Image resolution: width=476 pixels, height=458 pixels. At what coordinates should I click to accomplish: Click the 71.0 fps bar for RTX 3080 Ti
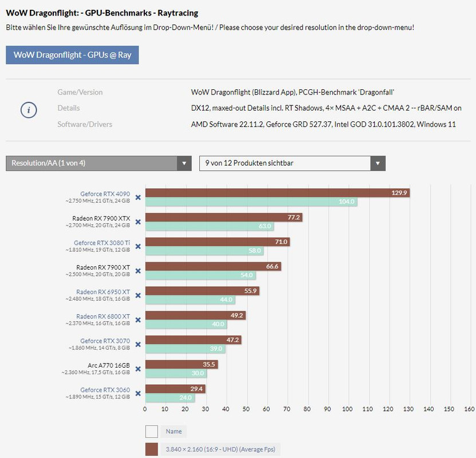point(218,242)
